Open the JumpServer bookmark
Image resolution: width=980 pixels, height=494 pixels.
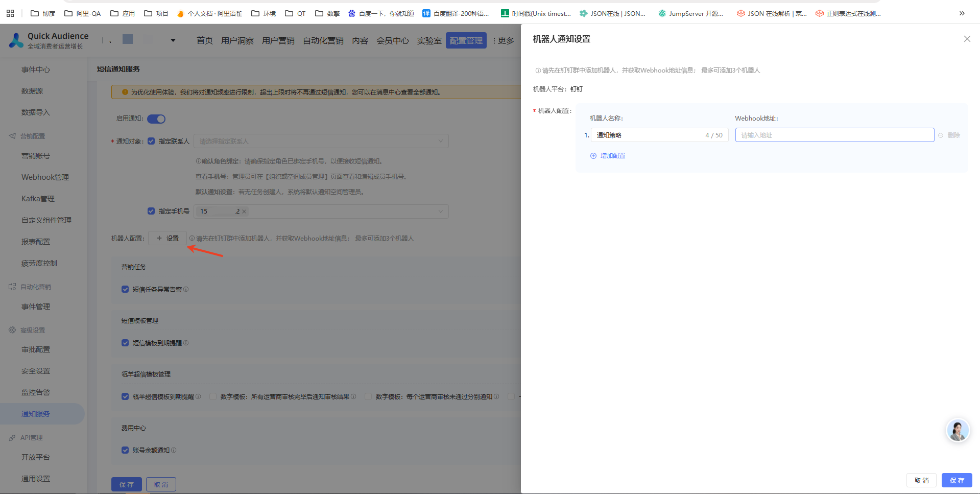coord(690,13)
